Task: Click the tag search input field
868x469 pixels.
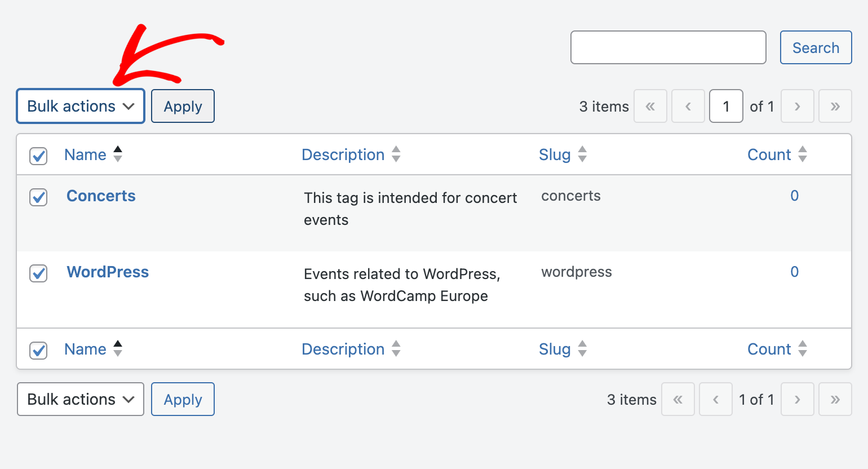Action: [x=668, y=47]
